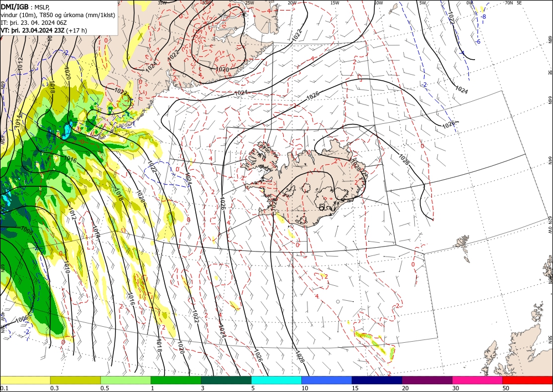Click the blue '-8' temperature label
Image resolution: width=553 pixels, height=392 pixels.
click(x=484, y=17)
